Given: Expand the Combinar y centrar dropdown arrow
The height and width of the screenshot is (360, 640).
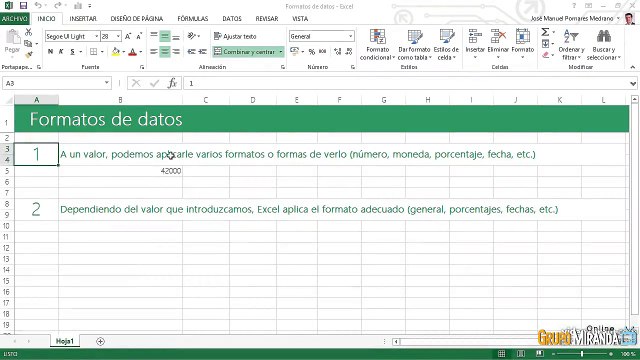Looking at the screenshot, I should tap(281, 52).
